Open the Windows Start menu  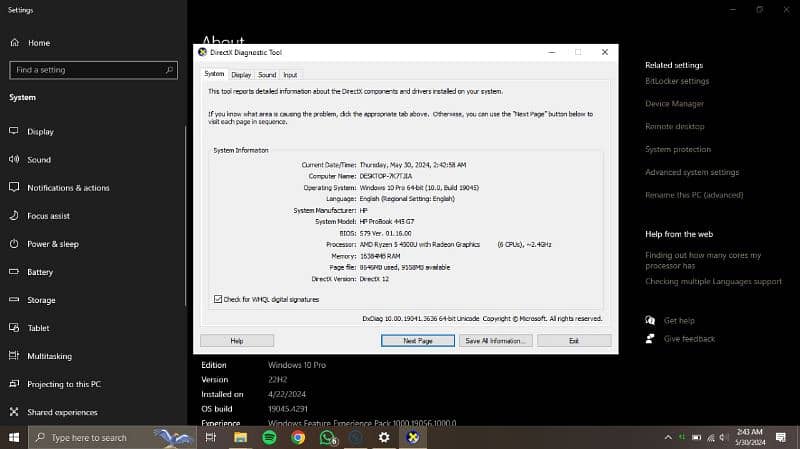pos(14,437)
